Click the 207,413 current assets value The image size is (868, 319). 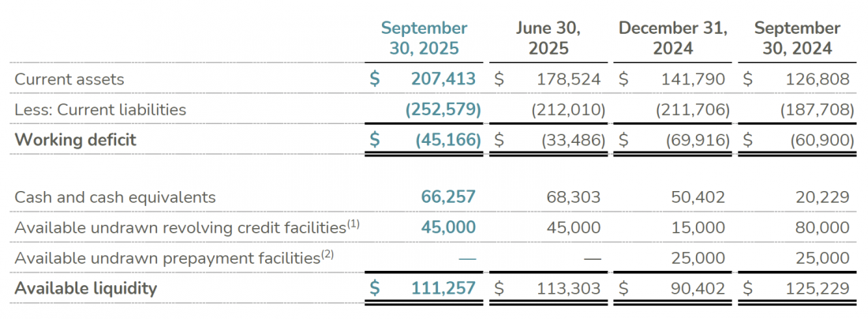pyautogui.click(x=443, y=79)
